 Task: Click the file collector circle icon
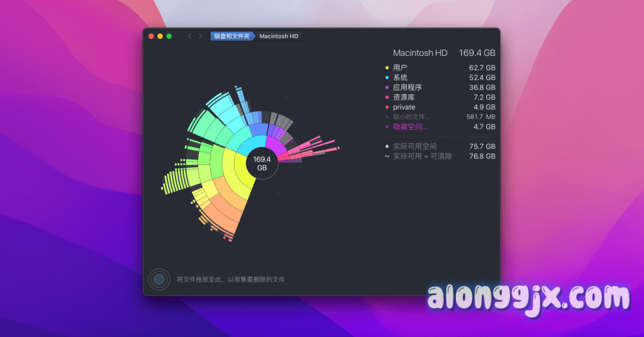[159, 279]
